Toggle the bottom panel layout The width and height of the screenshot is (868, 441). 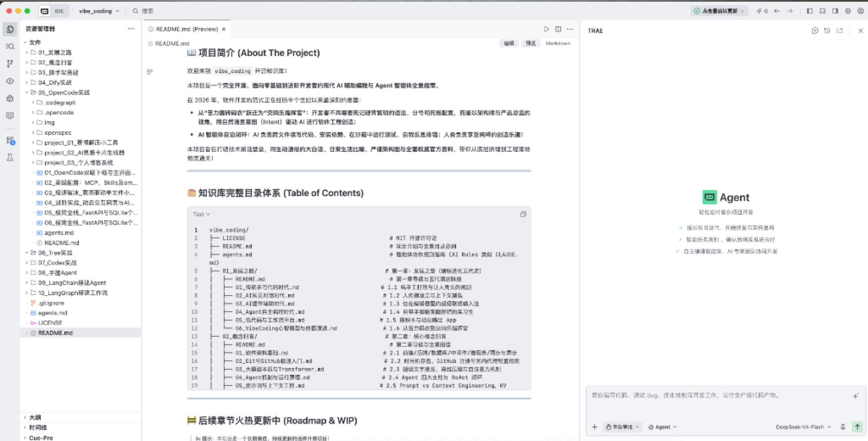(x=822, y=11)
